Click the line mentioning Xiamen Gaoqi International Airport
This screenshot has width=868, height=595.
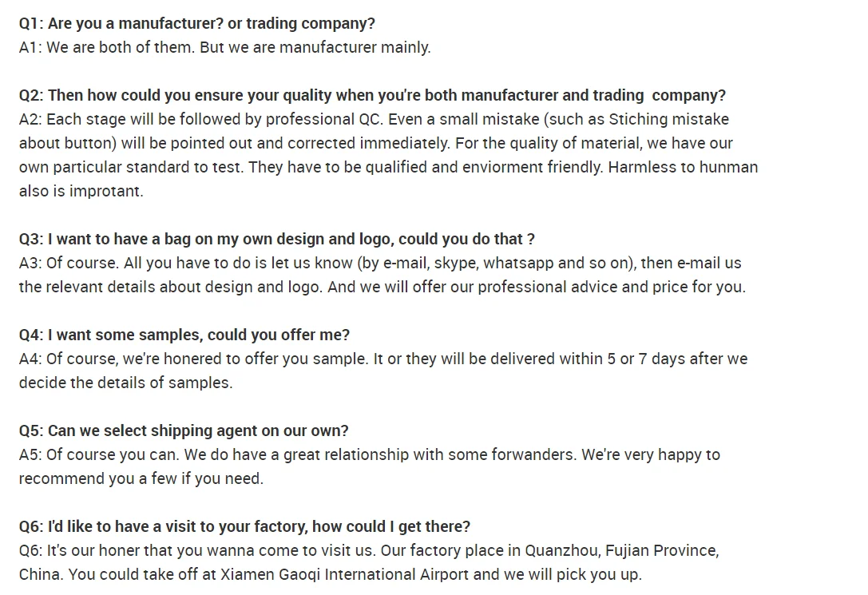pos(330,574)
